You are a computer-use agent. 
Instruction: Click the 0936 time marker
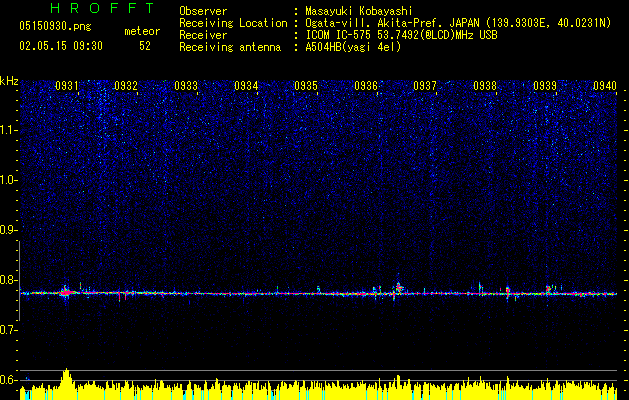[366, 86]
